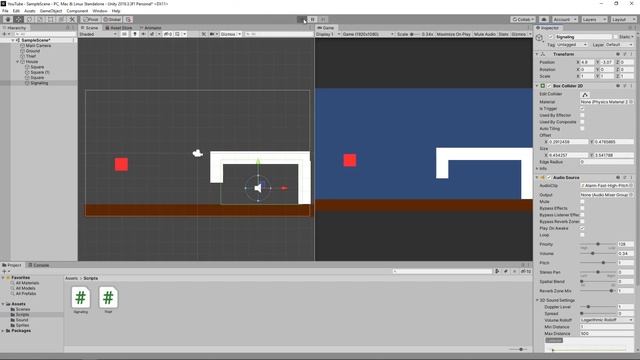Open the Thief script asset

[108, 300]
